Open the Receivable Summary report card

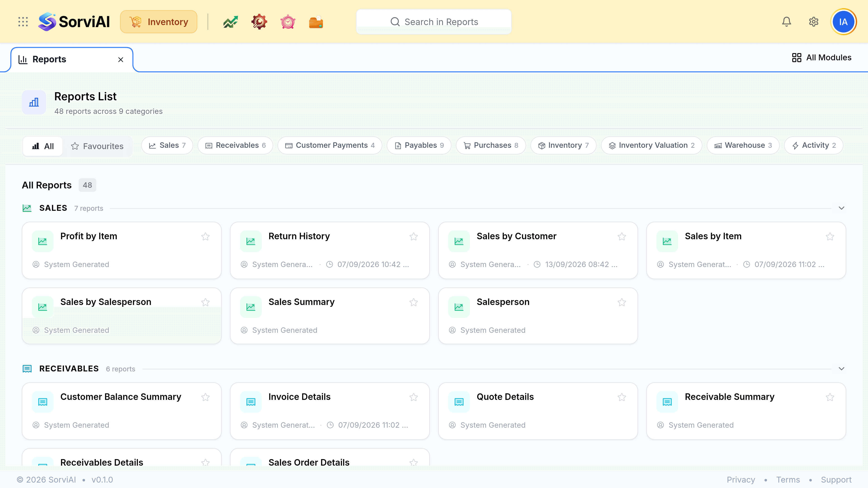click(746, 411)
